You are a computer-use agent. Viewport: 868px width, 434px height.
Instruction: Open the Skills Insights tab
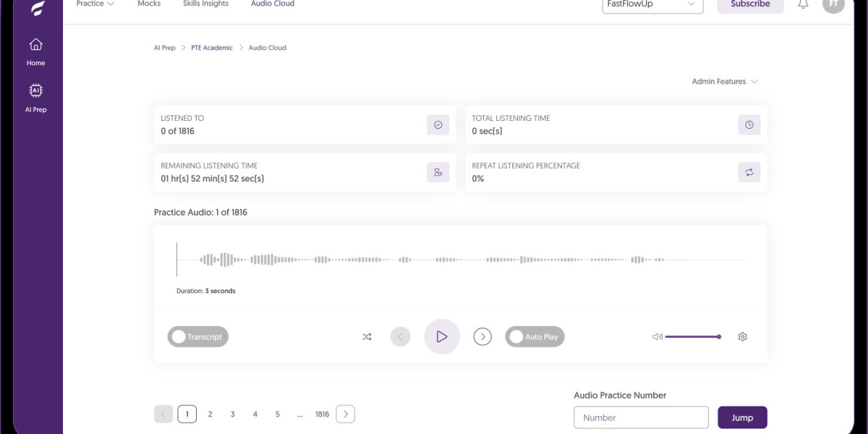pos(205,4)
